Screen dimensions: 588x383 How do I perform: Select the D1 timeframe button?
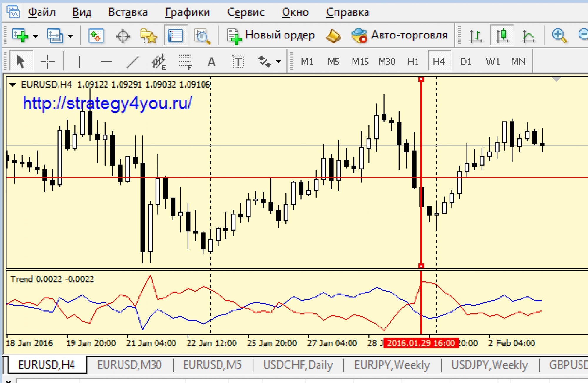click(465, 62)
